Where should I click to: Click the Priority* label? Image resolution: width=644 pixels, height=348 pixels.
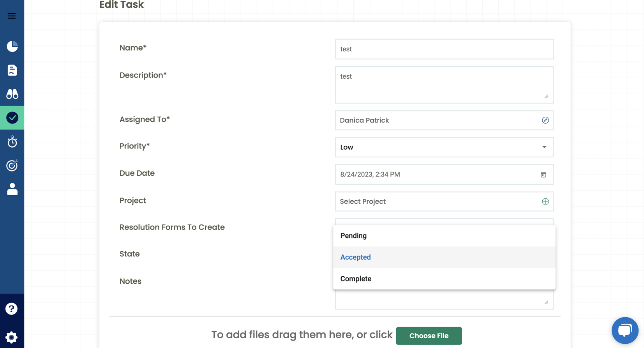pos(135,146)
